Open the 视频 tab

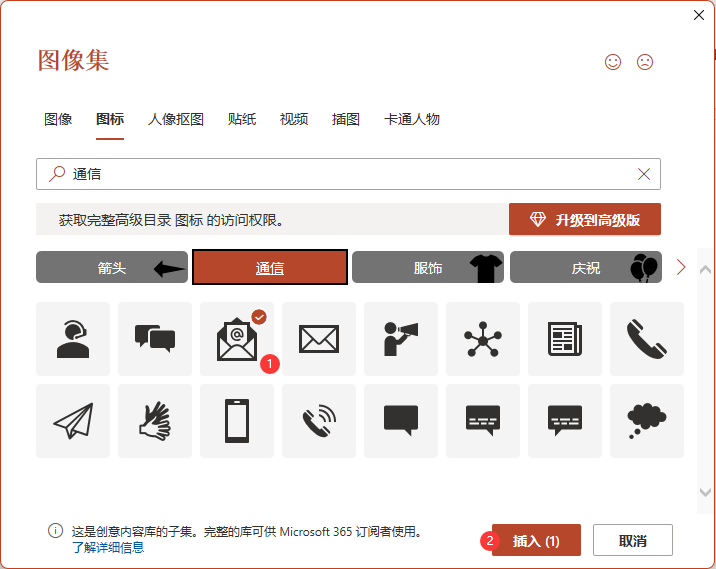point(294,119)
